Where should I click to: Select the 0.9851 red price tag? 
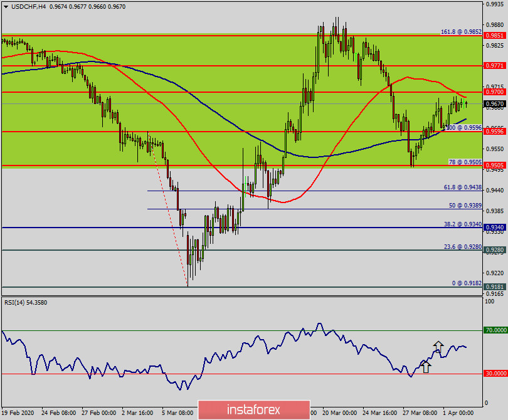pos(495,36)
